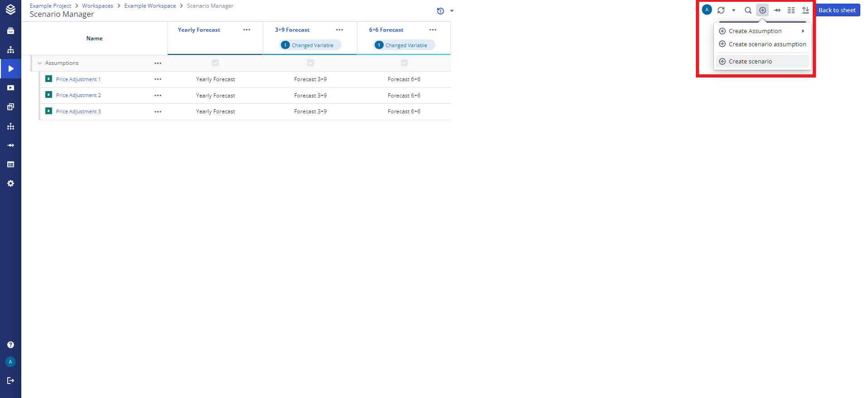
Task: Collapse the Assumptions group row
Action: 40,63
